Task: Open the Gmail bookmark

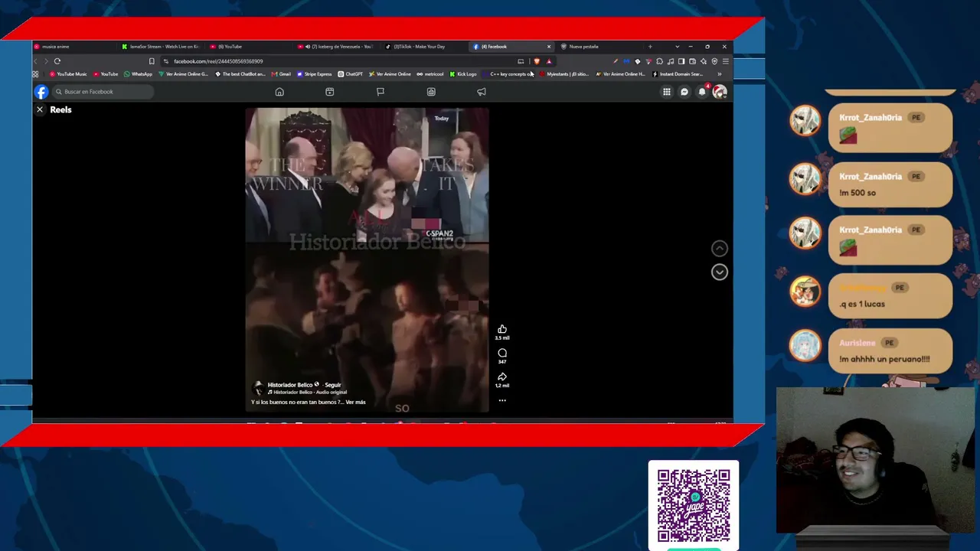Action: (281, 74)
